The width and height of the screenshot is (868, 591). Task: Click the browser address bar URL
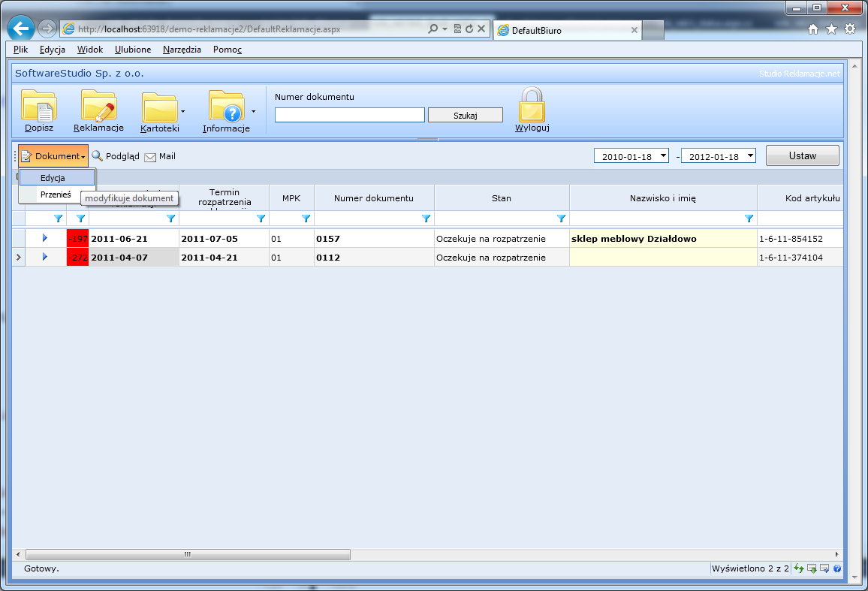[209, 29]
